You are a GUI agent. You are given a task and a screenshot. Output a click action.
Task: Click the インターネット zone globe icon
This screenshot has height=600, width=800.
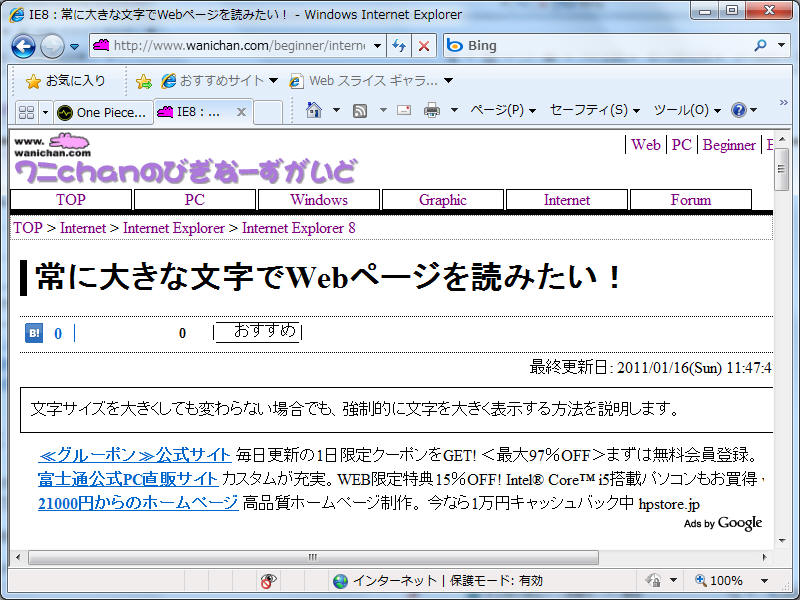(x=340, y=581)
